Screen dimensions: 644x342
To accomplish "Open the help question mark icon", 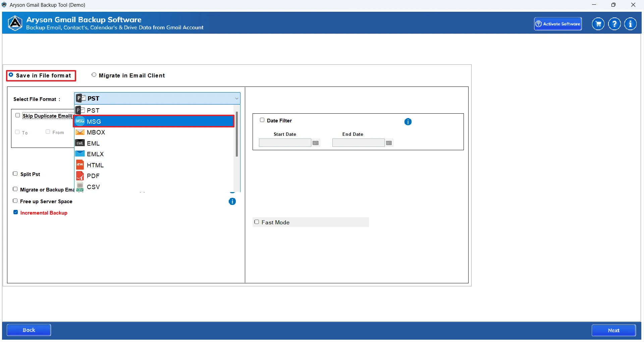I will point(614,24).
